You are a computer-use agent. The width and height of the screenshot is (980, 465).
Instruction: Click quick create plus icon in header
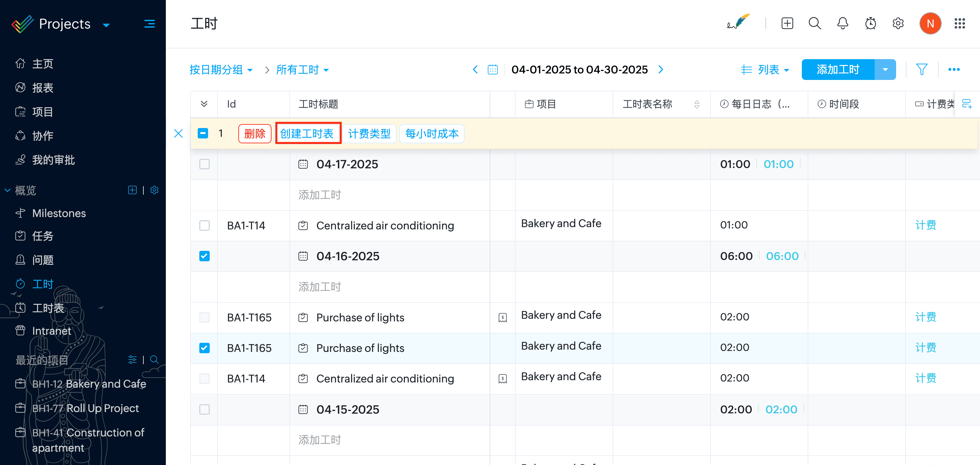click(x=787, y=24)
